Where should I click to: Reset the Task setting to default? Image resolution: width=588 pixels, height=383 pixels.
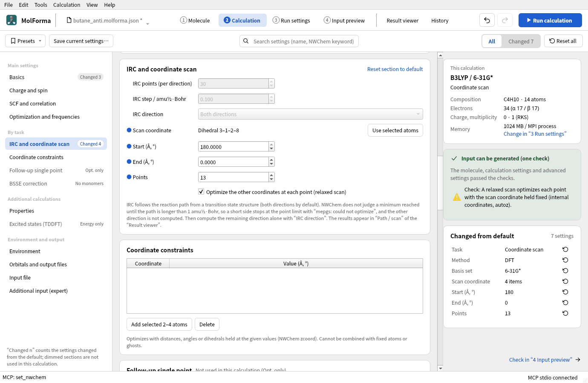point(565,249)
